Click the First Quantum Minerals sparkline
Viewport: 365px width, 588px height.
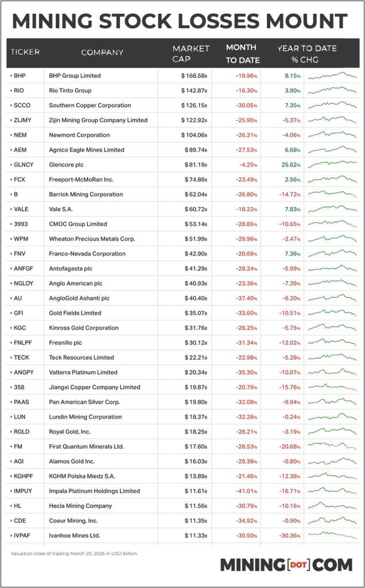point(332,446)
